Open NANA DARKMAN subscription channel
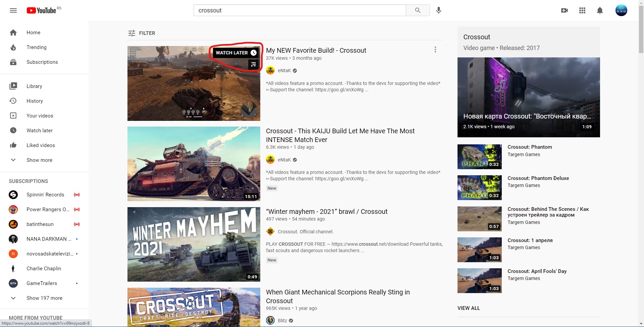The height and width of the screenshot is (327, 644). coord(44,239)
